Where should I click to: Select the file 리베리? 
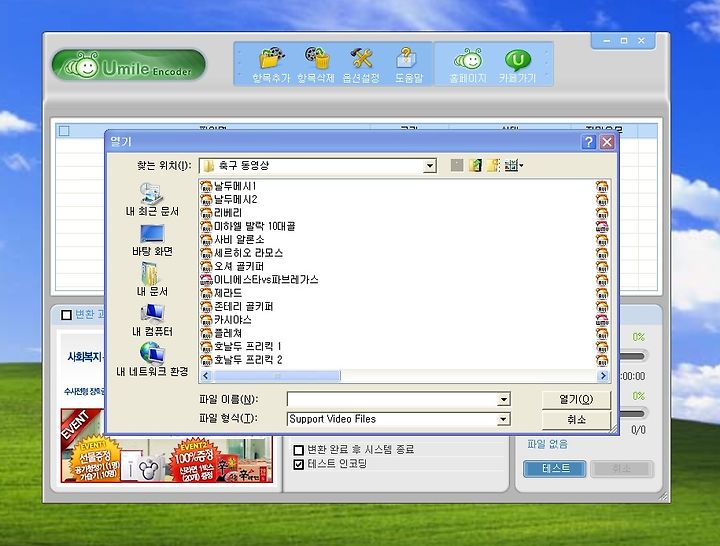pyautogui.click(x=221, y=213)
